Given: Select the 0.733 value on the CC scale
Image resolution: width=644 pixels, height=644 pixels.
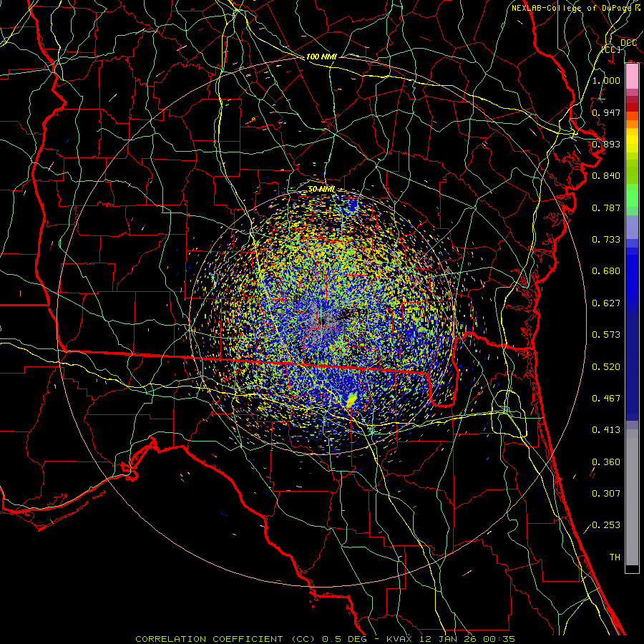Looking at the screenshot, I should (x=606, y=240).
